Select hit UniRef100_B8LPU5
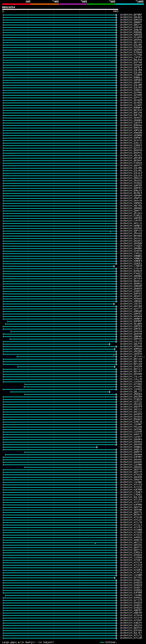 [x=131, y=60]
